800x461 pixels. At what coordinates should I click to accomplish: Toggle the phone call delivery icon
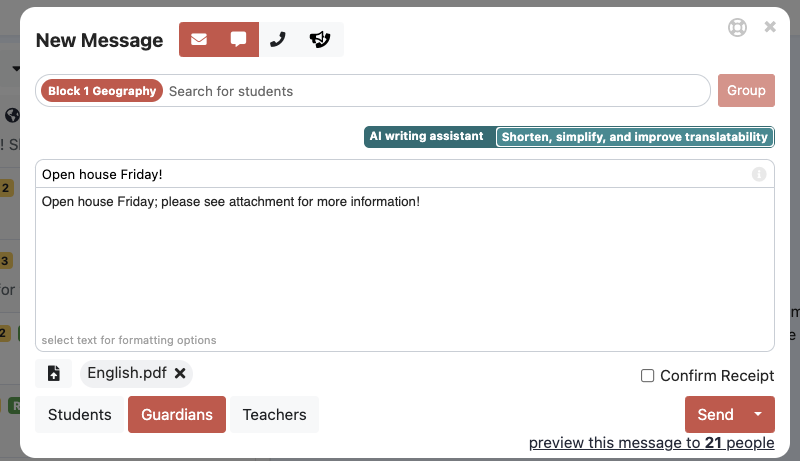[x=278, y=39]
